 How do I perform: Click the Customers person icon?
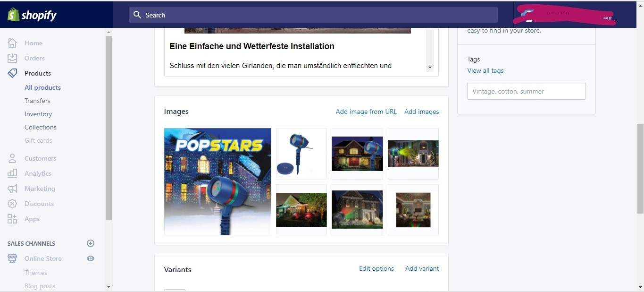(12, 158)
